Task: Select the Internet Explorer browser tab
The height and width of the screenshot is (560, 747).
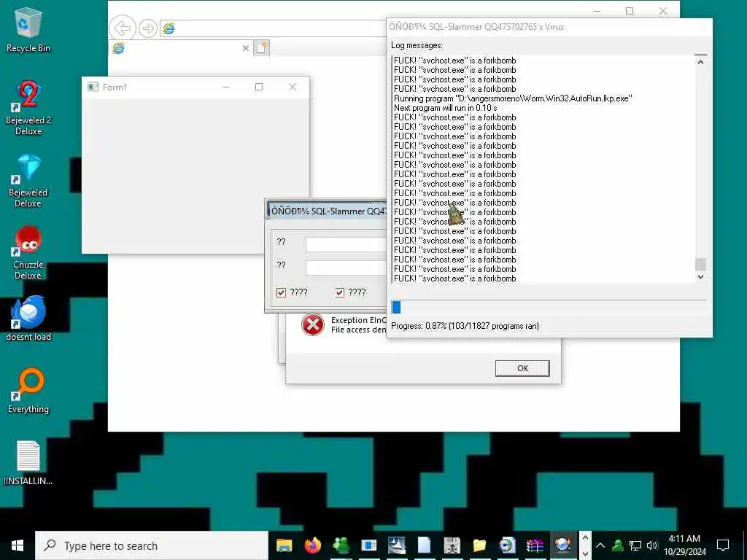Action: pos(181,48)
